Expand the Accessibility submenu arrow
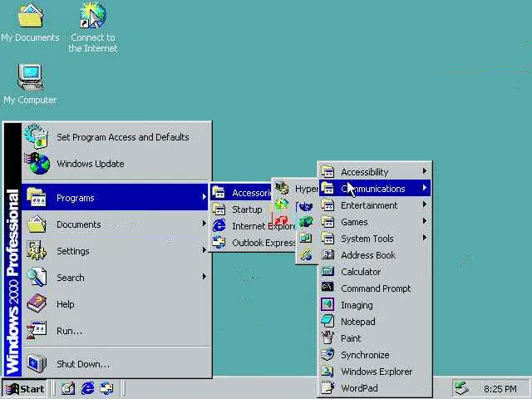This screenshot has height=399, width=532. tap(425, 171)
